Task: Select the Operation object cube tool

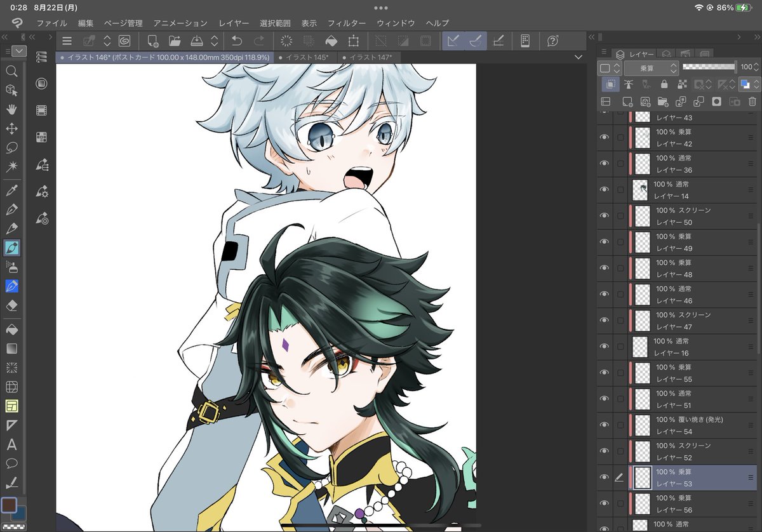Action: pos(11,90)
